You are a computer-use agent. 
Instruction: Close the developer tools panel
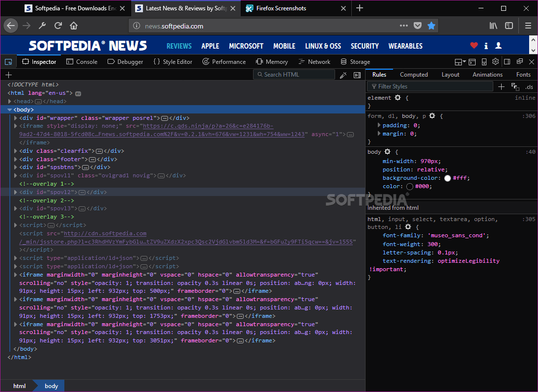tap(532, 62)
